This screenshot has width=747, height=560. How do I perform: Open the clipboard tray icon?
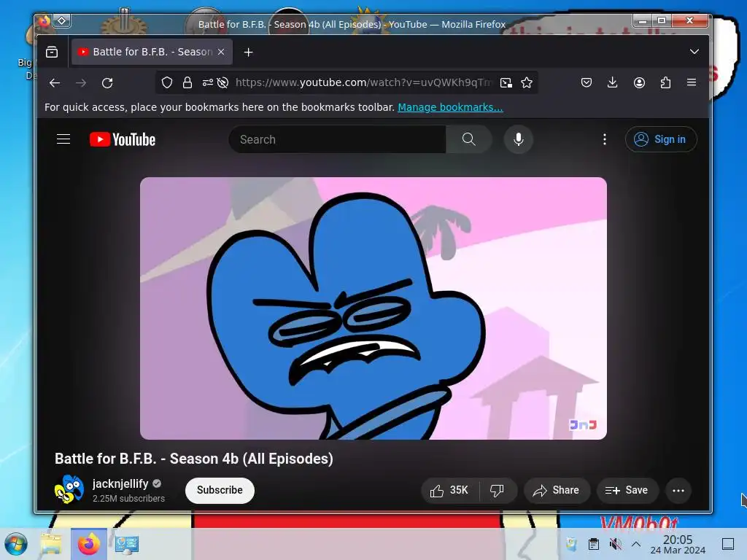(x=594, y=544)
